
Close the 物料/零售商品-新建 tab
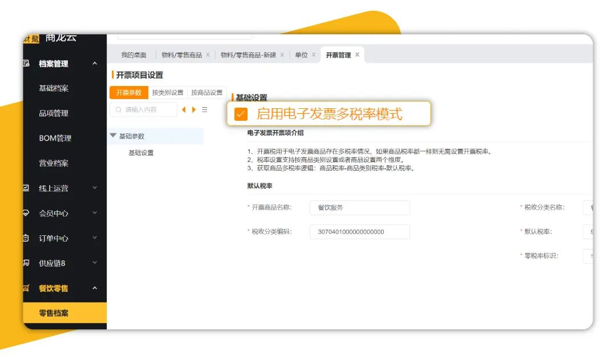coord(282,55)
